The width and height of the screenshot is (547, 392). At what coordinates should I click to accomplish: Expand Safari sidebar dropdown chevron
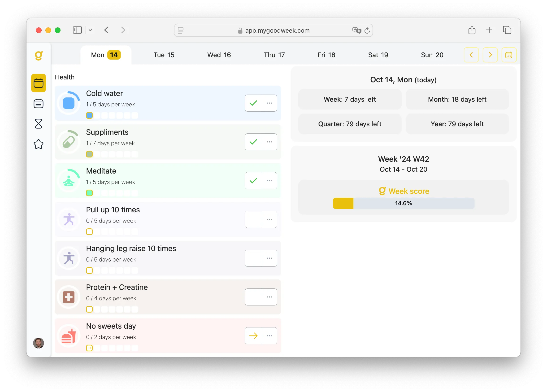tap(90, 30)
